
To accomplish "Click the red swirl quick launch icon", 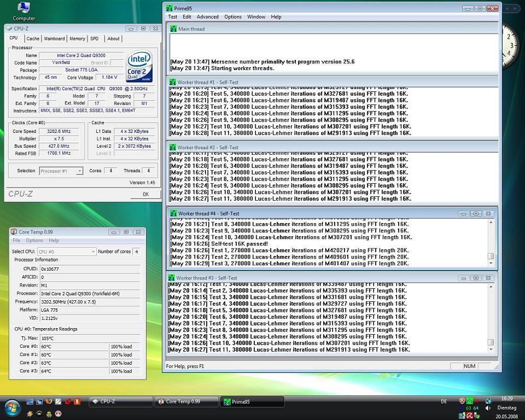I will [x=68, y=401].
